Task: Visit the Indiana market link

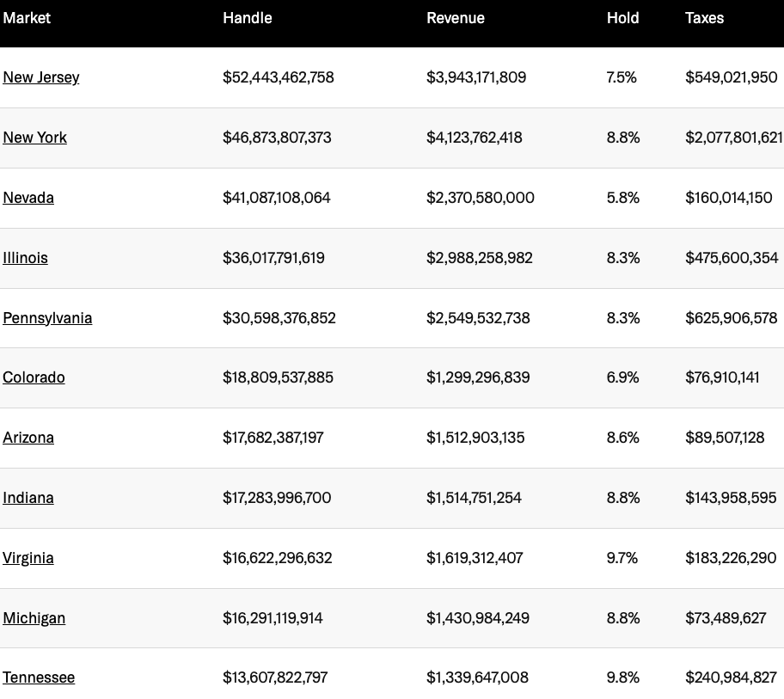Action: [28, 498]
